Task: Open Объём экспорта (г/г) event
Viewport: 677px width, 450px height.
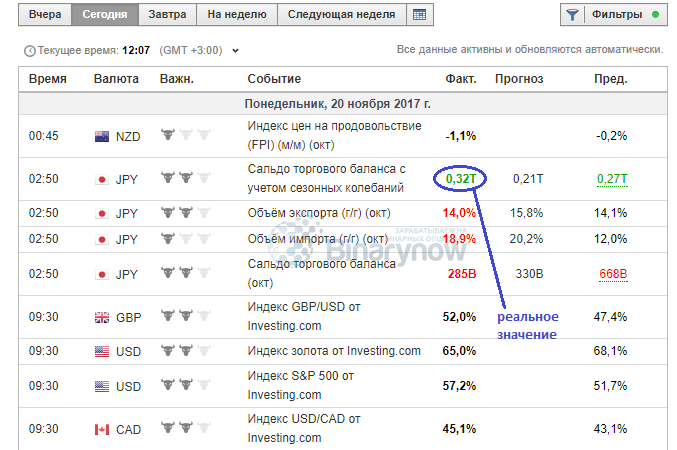Action: point(319,213)
